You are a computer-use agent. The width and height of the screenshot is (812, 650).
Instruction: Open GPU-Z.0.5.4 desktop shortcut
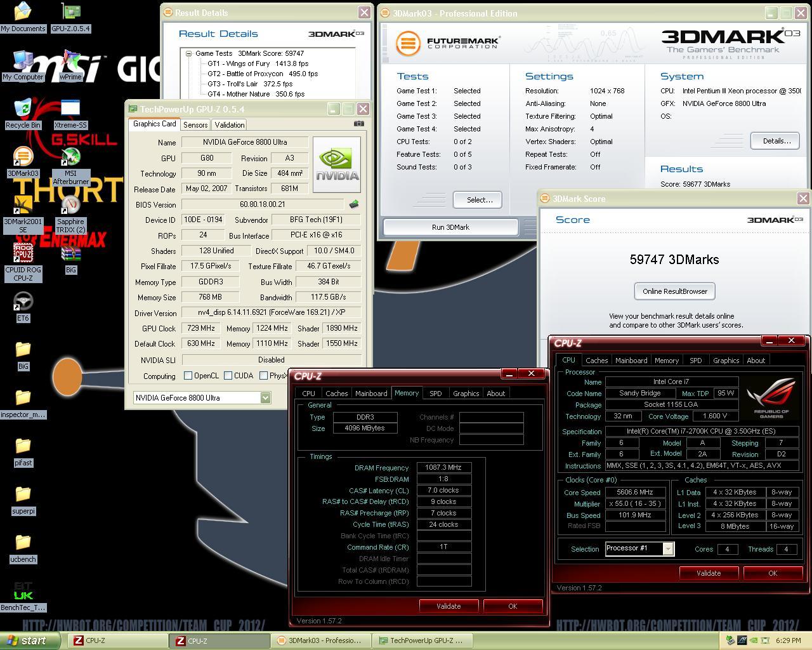(x=70, y=17)
